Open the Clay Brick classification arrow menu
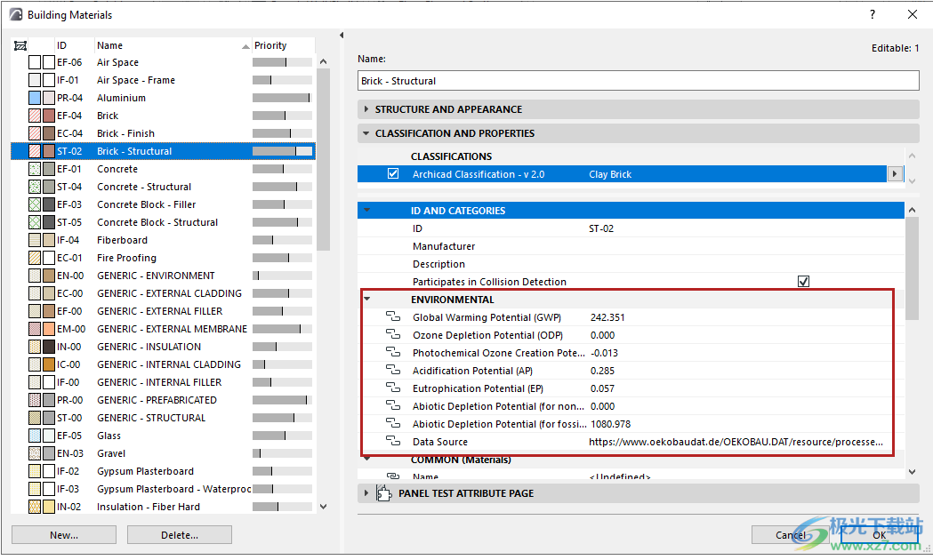 (895, 174)
